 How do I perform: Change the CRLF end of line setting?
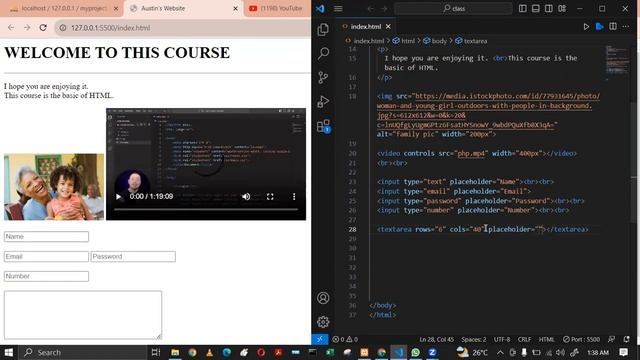(x=524, y=339)
